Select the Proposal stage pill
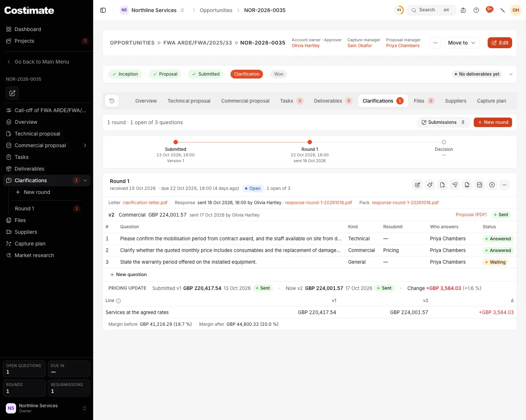This screenshot has height=420, width=526. coord(165,74)
